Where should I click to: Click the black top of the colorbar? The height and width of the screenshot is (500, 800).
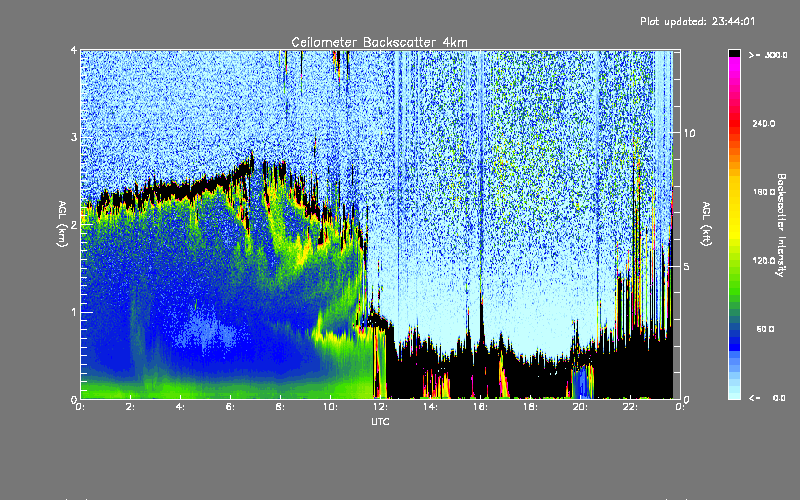click(x=734, y=53)
